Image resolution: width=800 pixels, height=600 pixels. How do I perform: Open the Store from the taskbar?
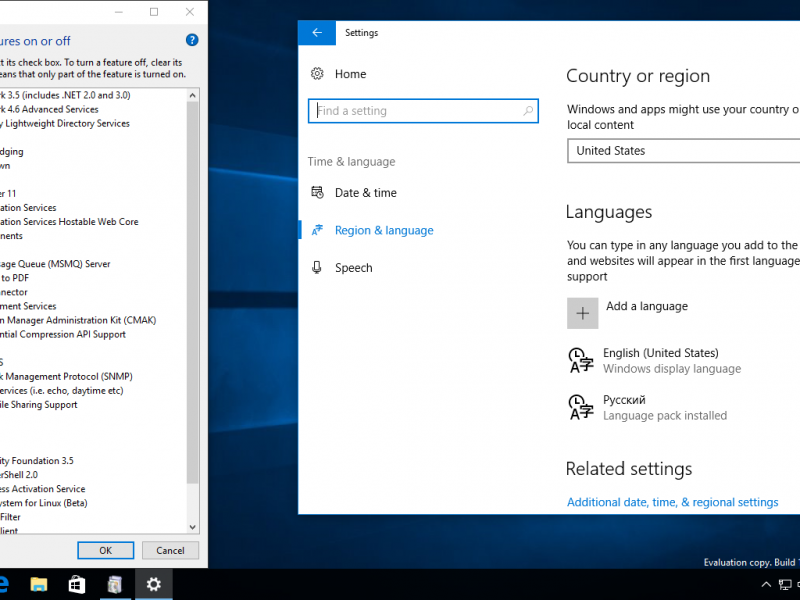(x=77, y=585)
